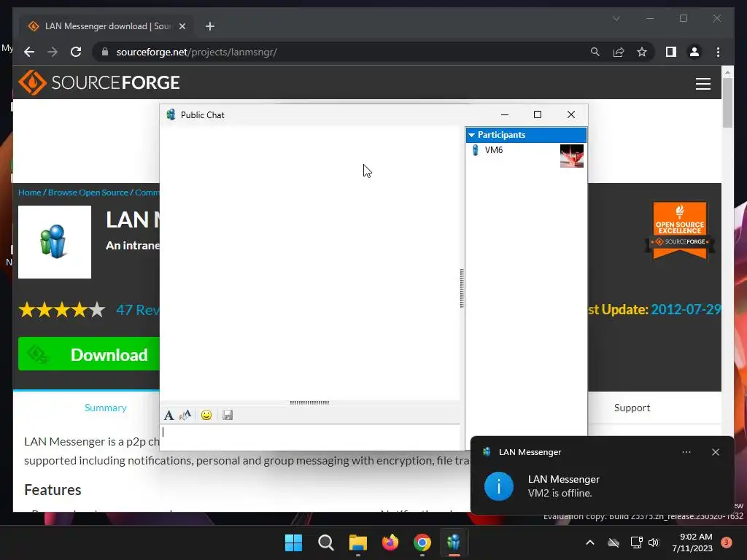The image size is (747, 560).
Task: Open Chrome's three-dot menu
Action: point(718,52)
